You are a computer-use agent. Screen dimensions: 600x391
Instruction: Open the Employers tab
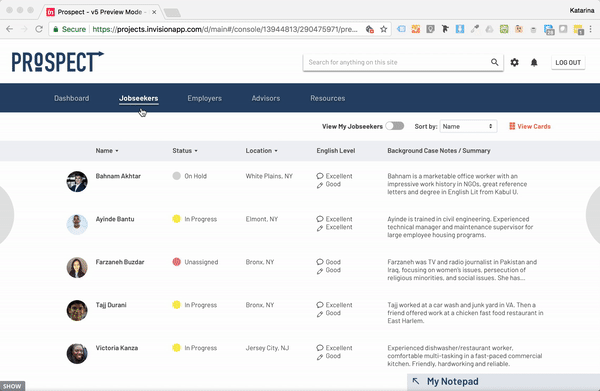pos(204,98)
